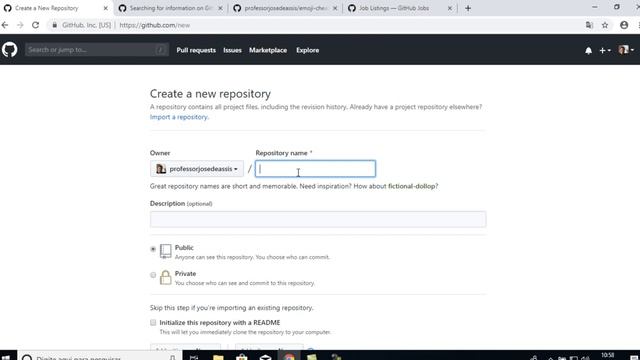Click the Private lock icon
Image resolution: width=640 pixels, height=360 pixels.
[x=165, y=277]
